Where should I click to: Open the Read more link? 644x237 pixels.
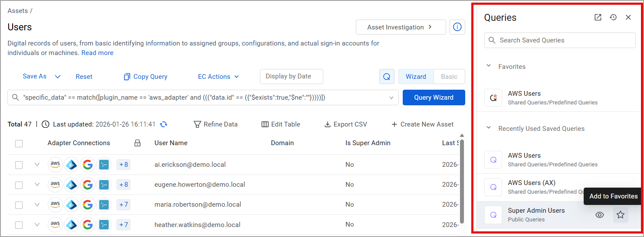pos(97,53)
